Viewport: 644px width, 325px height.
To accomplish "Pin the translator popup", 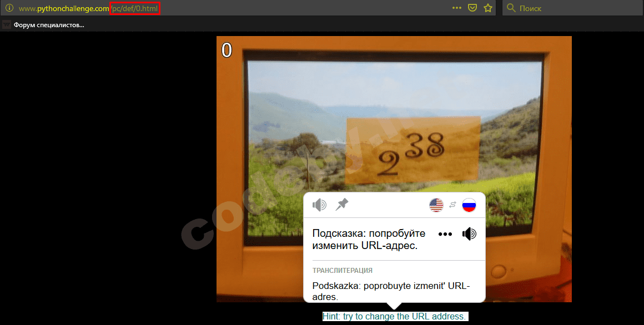I will [342, 204].
